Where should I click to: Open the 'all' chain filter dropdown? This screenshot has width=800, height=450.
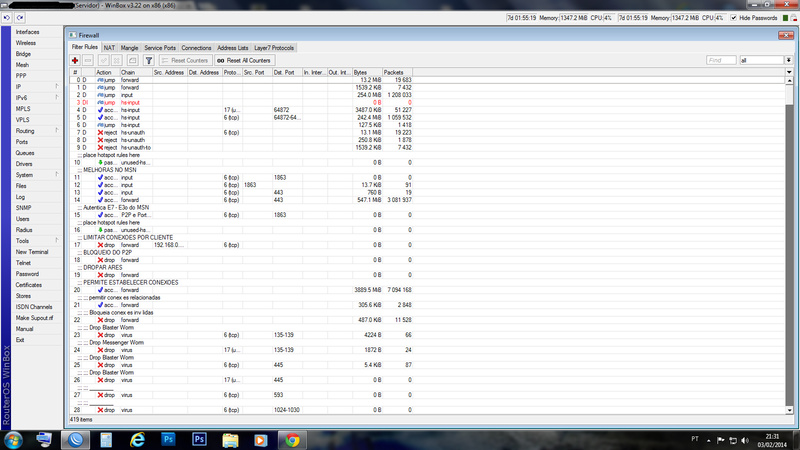(x=789, y=60)
